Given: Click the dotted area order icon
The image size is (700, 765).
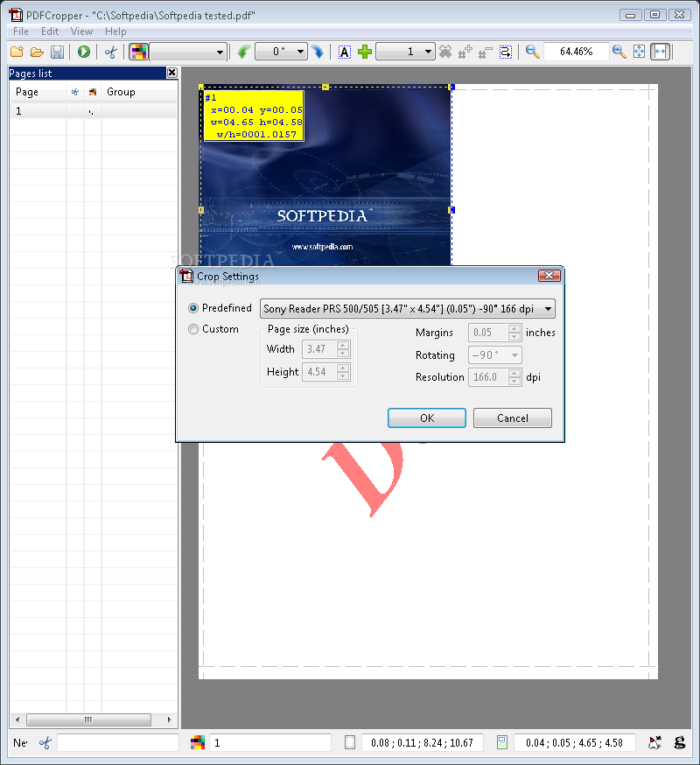Looking at the screenshot, I should [x=506, y=52].
